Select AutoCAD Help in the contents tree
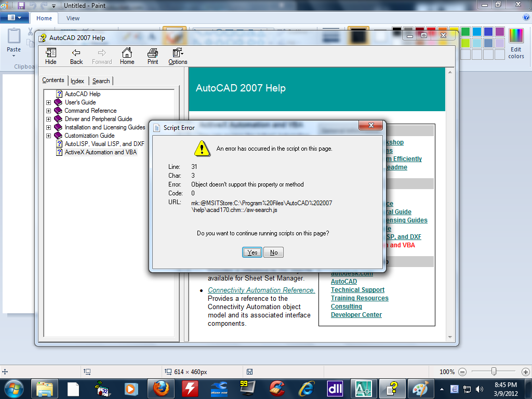This screenshot has height=399, width=532. pos(83,94)
